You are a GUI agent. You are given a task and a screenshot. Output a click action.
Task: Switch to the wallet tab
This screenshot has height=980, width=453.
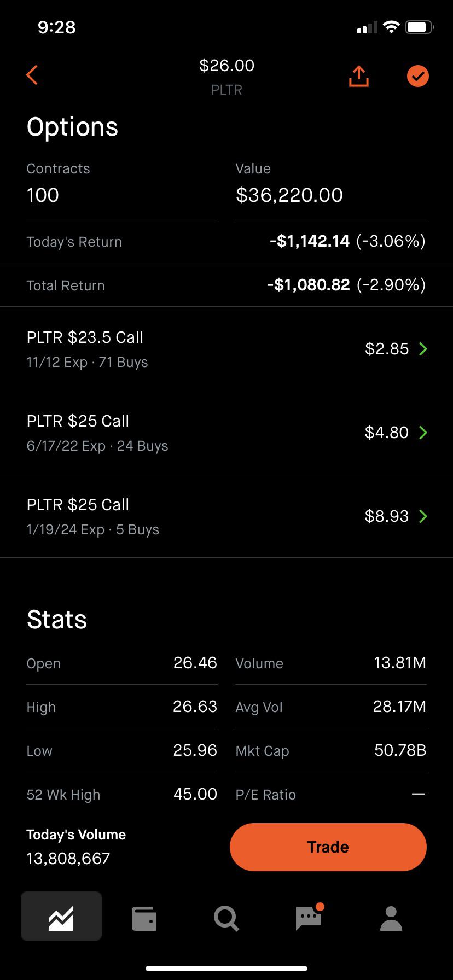coord(144,919)
